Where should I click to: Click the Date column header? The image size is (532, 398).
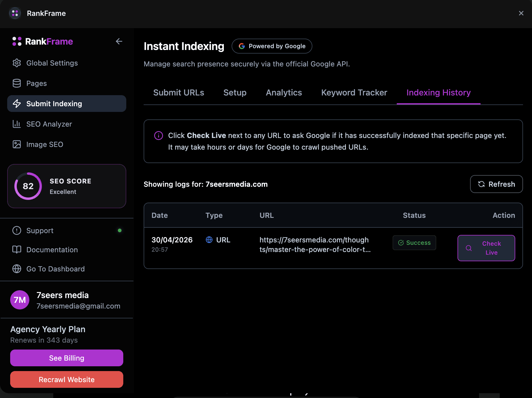click(x=160, y=215)
